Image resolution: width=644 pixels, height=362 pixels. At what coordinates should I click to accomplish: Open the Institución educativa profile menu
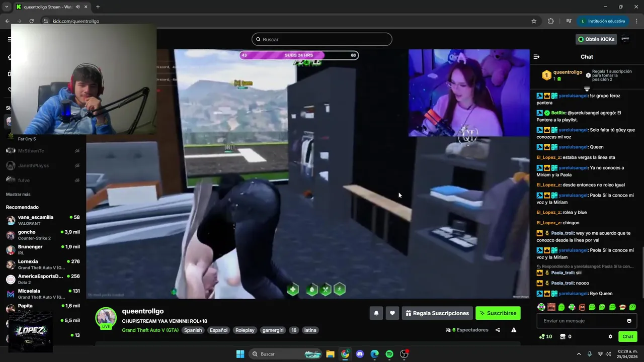tap(603, 21)
